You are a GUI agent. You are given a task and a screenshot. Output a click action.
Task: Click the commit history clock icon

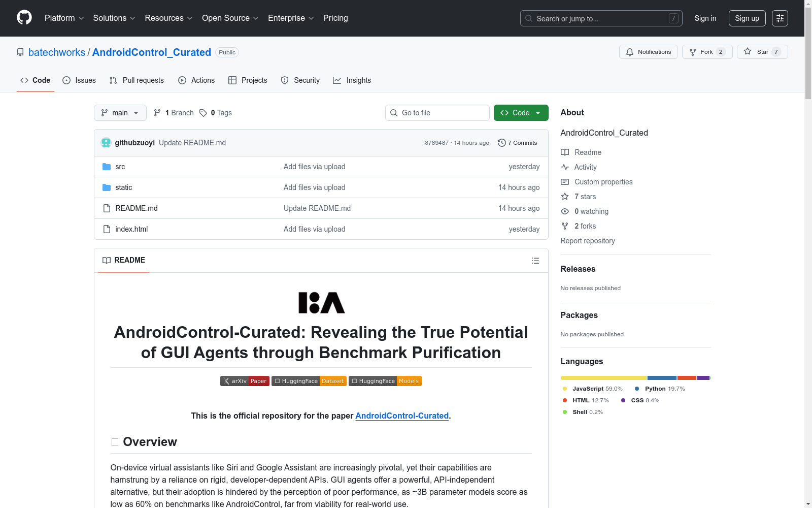tap(502, 143)
